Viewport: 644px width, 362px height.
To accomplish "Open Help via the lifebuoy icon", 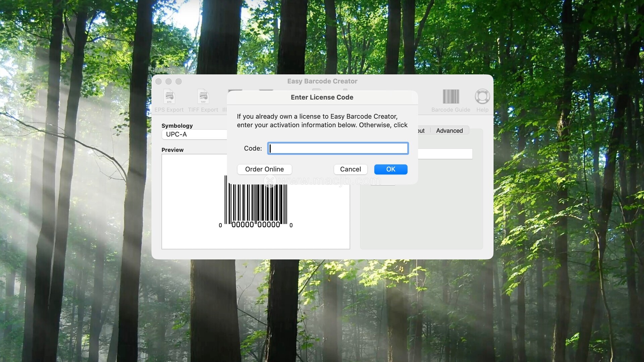I will (x=482, y=97).
